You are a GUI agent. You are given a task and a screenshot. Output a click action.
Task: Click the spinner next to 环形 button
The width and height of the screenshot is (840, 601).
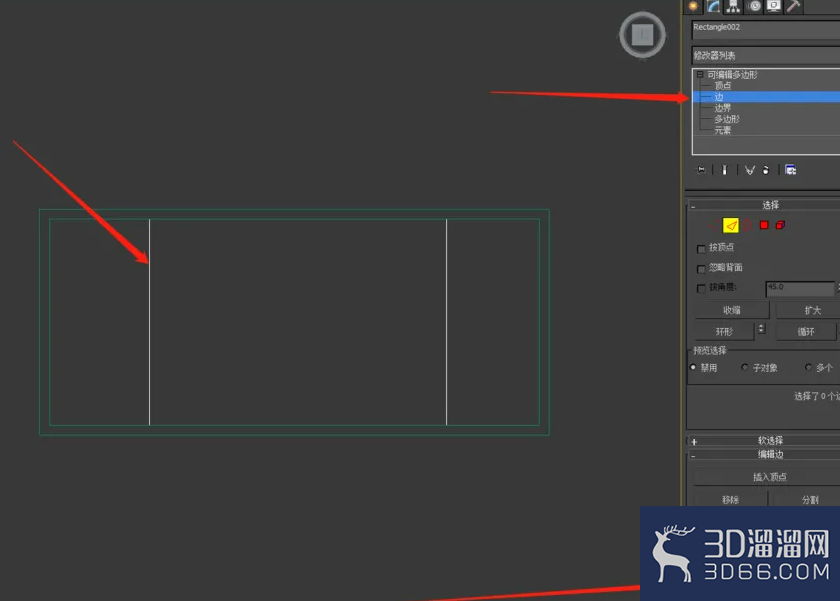point(761,329)
